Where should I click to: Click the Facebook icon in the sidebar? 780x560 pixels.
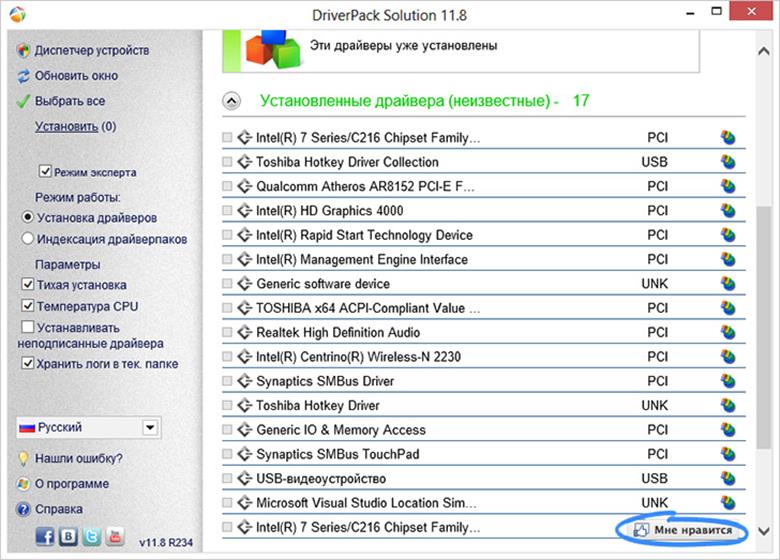45,536
